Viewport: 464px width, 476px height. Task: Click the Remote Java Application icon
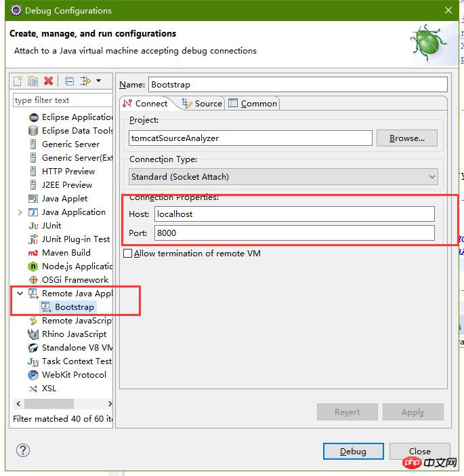pos(33,293)
